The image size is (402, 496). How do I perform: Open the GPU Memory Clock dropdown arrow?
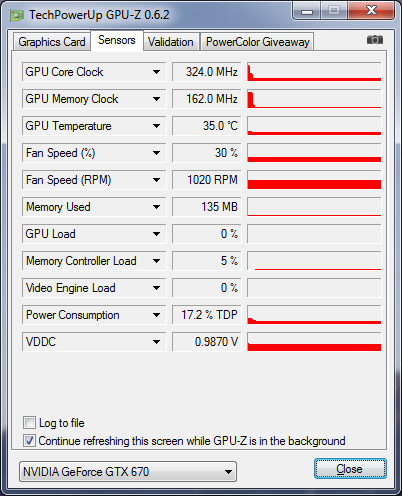(x=156, y=99)
